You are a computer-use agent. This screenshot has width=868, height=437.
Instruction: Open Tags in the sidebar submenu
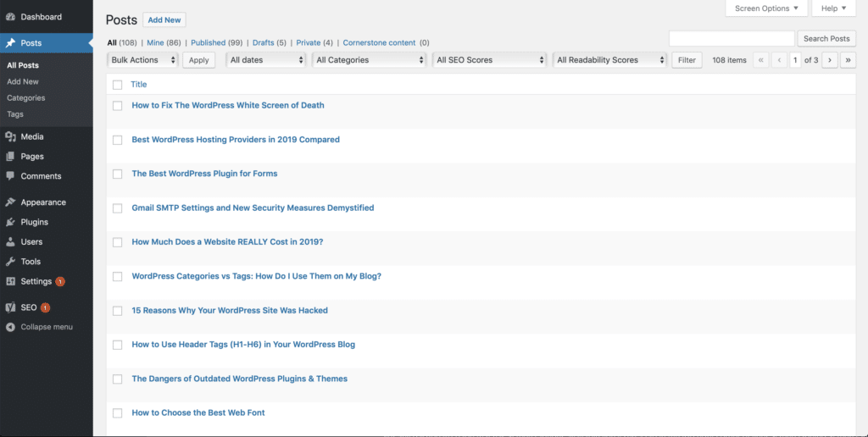[15, 114]
